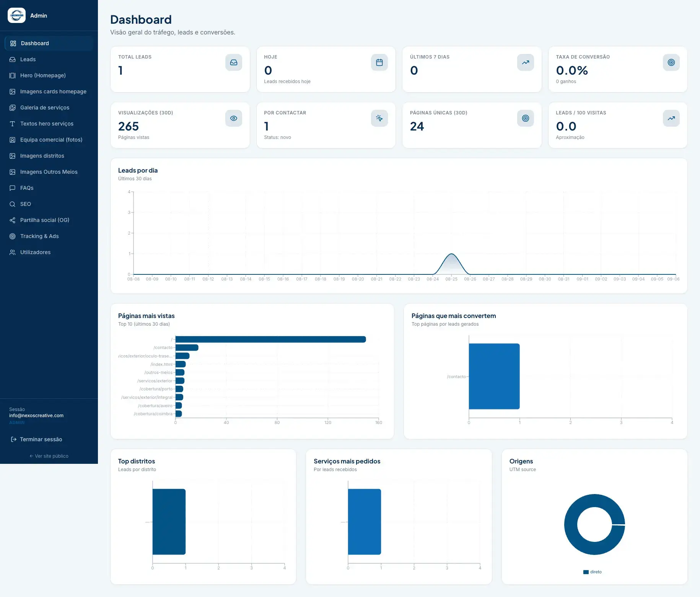Screen dimensions: 700x597
Task: Click the Admin logo icon
Action: (16, 15)
